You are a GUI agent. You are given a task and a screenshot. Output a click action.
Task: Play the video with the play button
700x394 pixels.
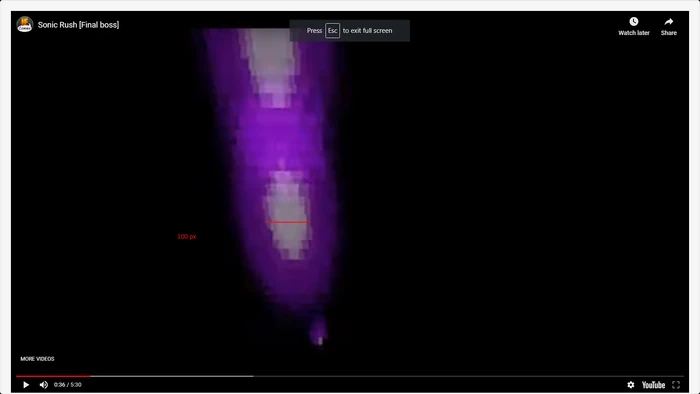point(26,385)
